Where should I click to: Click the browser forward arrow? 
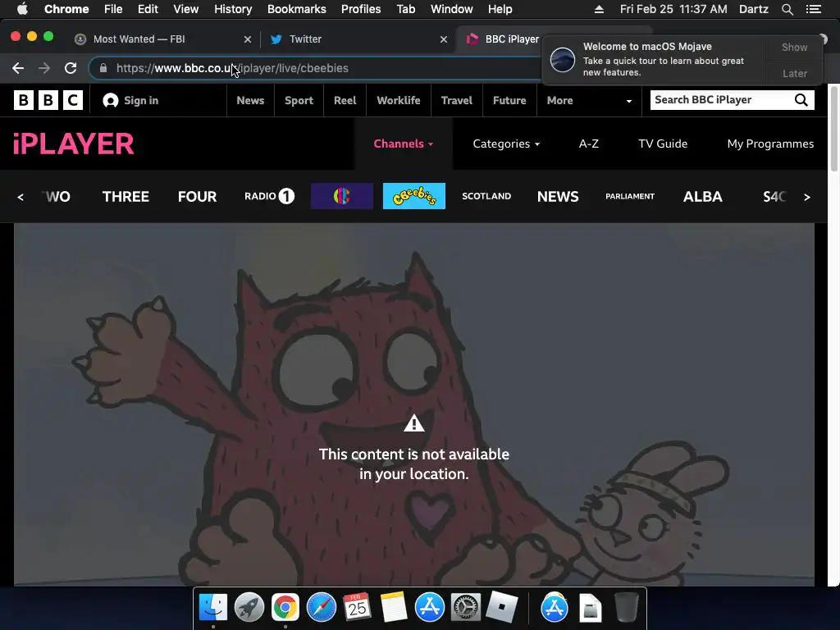pyautogui.click(x=44, y=68)
